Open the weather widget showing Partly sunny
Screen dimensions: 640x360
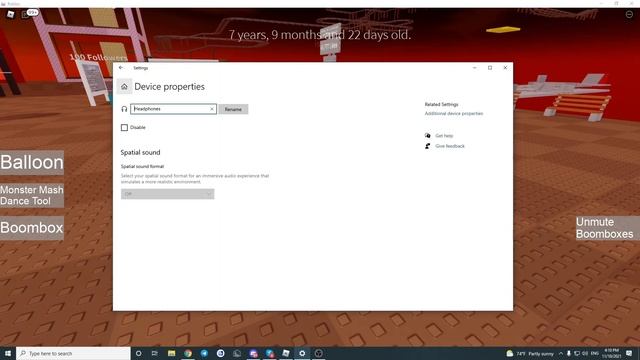[530, 353]
